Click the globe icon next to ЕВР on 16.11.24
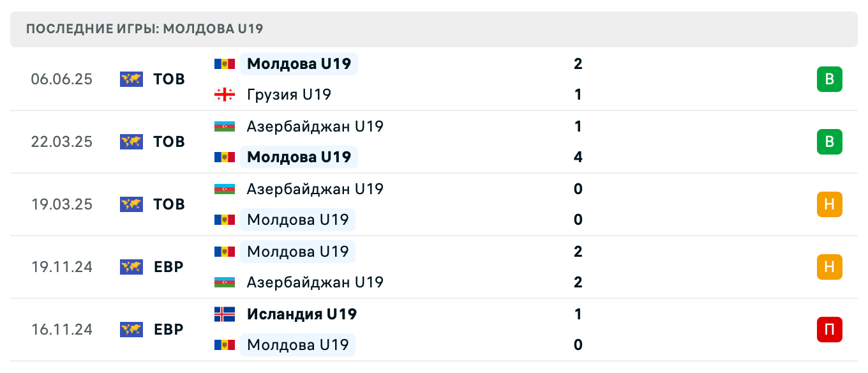 click(131, 330)
